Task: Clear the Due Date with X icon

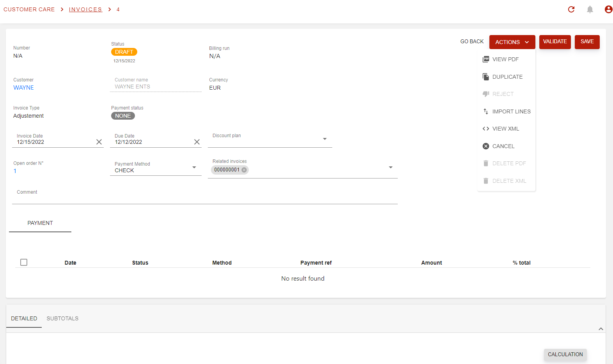Action: coord(197,142)
